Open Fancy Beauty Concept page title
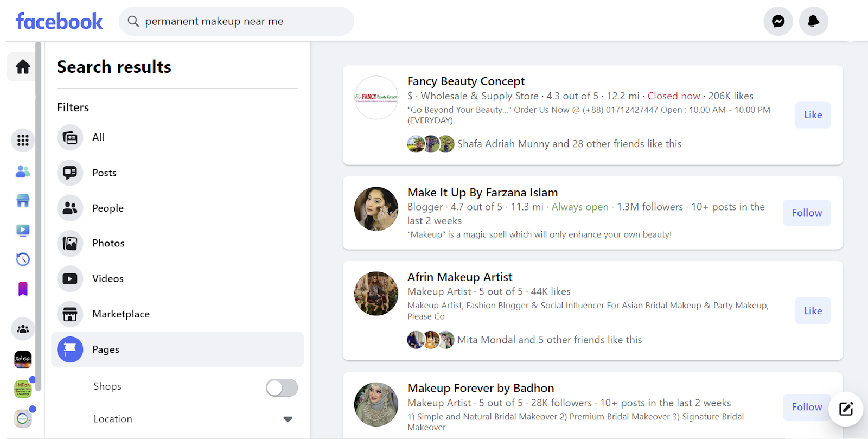 [x=466, y=81]
